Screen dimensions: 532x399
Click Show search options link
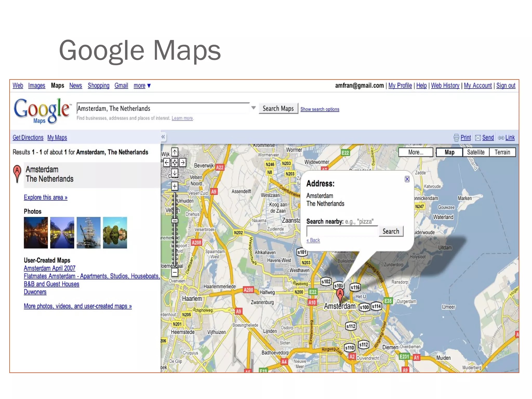[x=320, y=109]
